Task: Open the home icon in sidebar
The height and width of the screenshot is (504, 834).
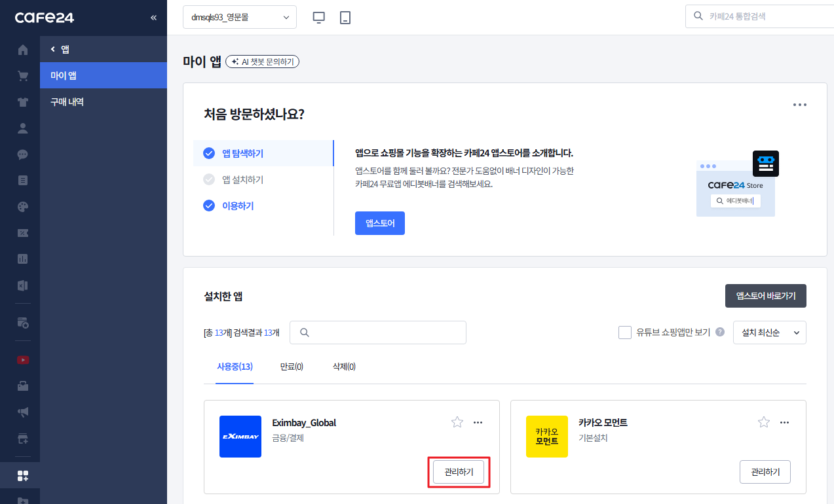Action: tap(23, 50)
